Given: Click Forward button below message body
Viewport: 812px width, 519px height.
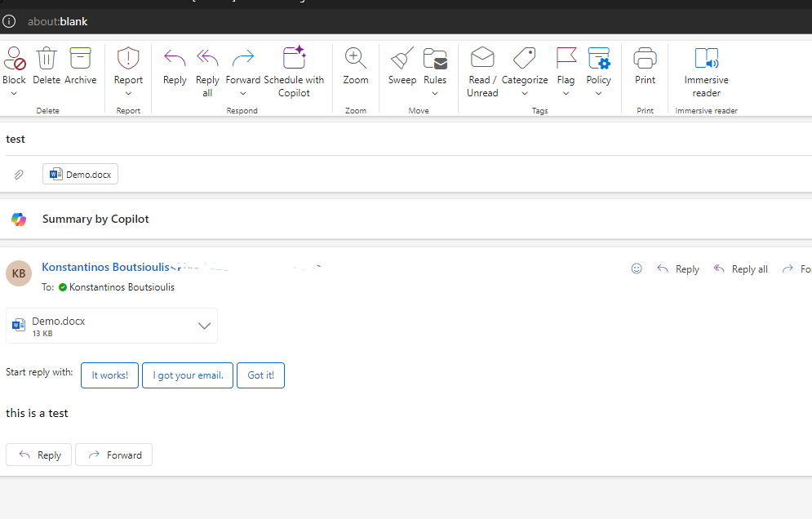Looking at the screenshot, I should 114,455.
